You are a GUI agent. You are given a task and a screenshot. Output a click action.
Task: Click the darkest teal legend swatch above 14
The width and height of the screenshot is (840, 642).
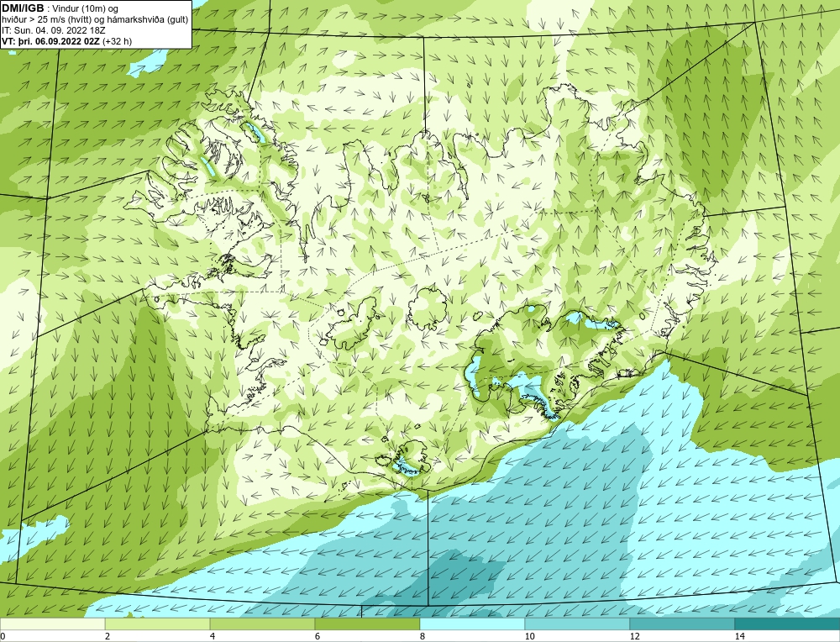tap(788, 624)
